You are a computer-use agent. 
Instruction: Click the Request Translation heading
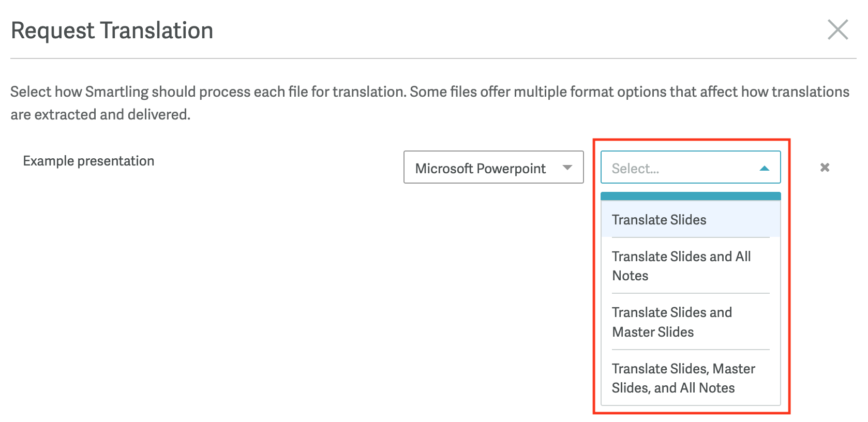[x=112, y=31]
